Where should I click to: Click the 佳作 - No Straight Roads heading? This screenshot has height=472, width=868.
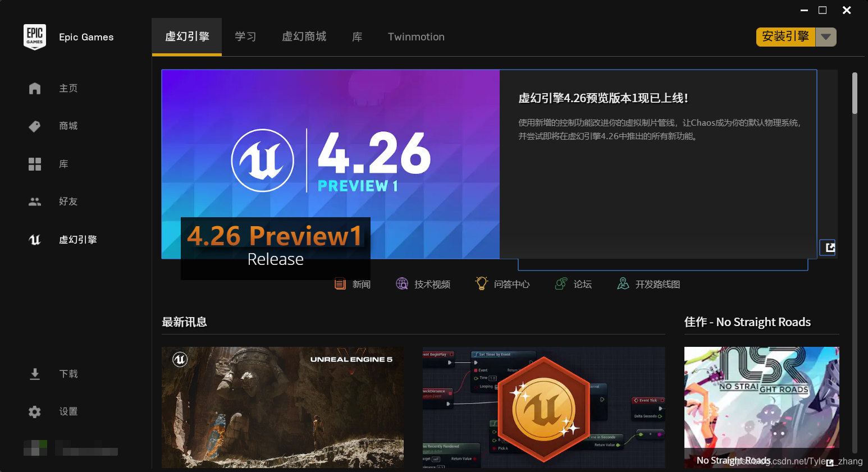747,322
